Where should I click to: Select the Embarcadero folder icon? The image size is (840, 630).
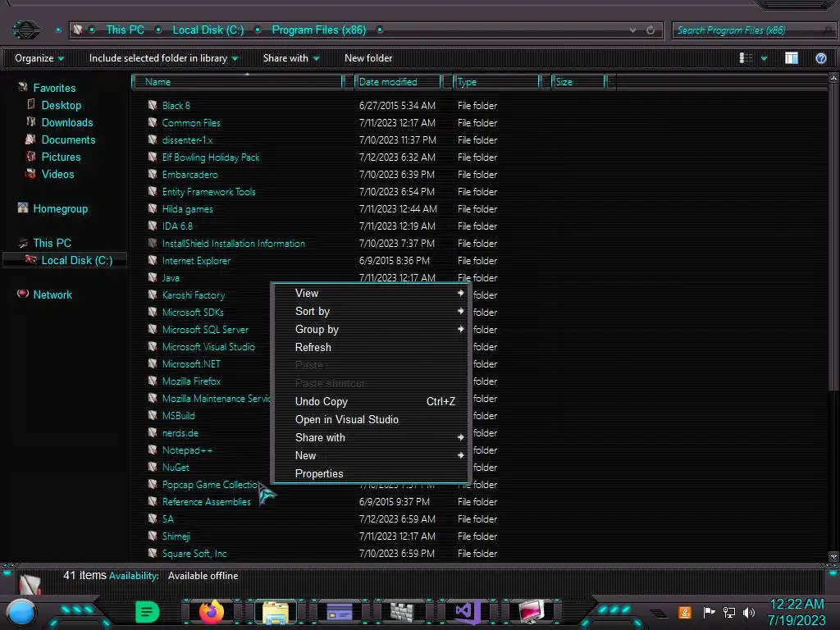(x=153, y=174)
